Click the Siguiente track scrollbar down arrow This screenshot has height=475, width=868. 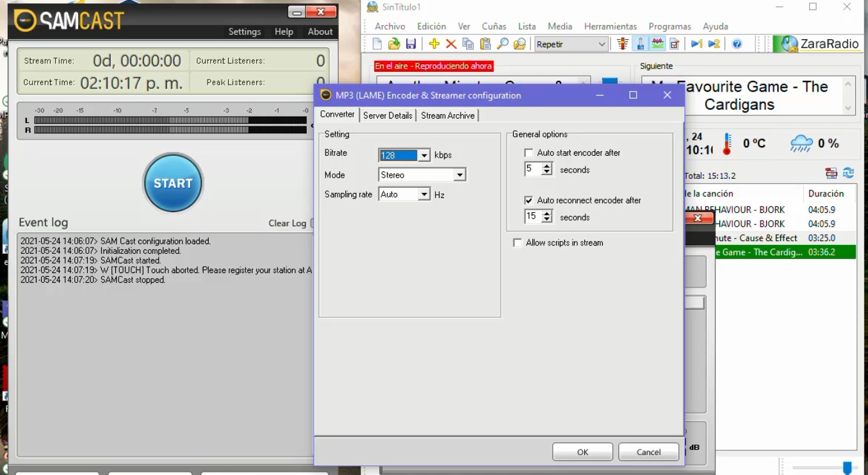pyautogui.click(x=848, y=108)
